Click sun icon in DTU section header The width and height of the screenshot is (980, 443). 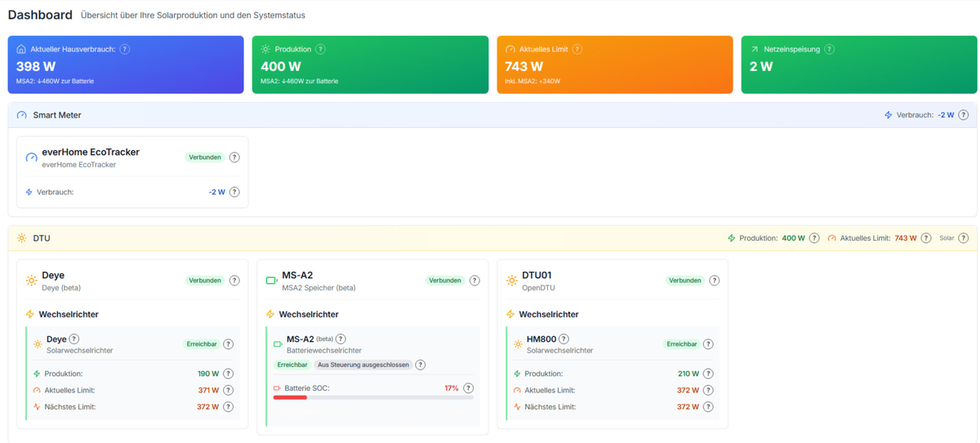pyautogui.click(x=22, y=238)
